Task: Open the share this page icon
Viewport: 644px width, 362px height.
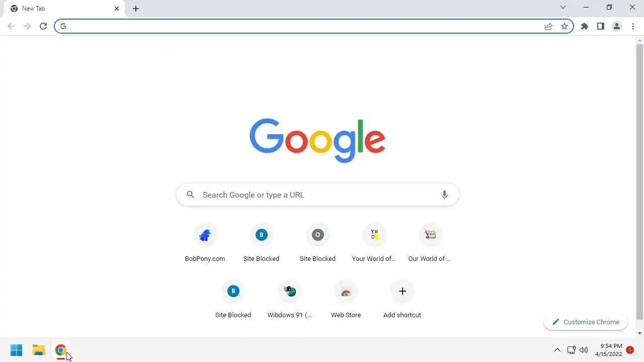Action: [548, 26]
